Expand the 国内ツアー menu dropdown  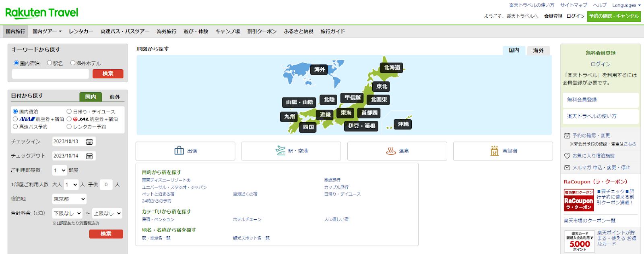[47, 31]
